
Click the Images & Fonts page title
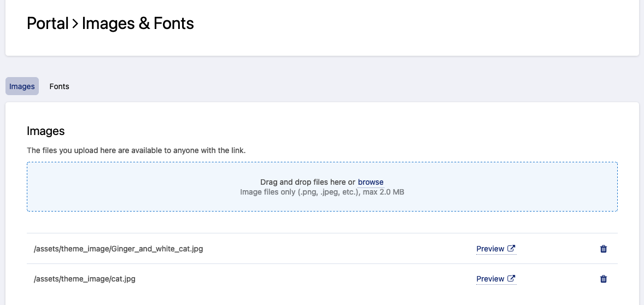click(138, 24)
